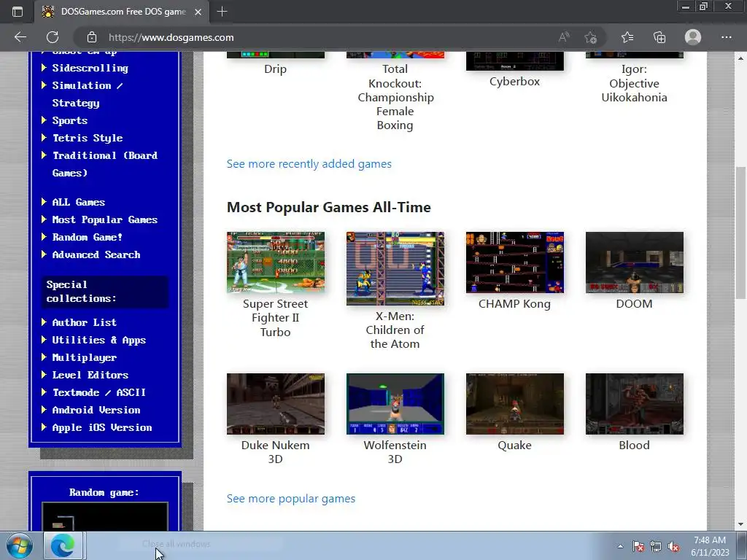This screenshot has width=747, height=560.
Task: Reload the page with Refresh icon
Action: click(53, 37)
